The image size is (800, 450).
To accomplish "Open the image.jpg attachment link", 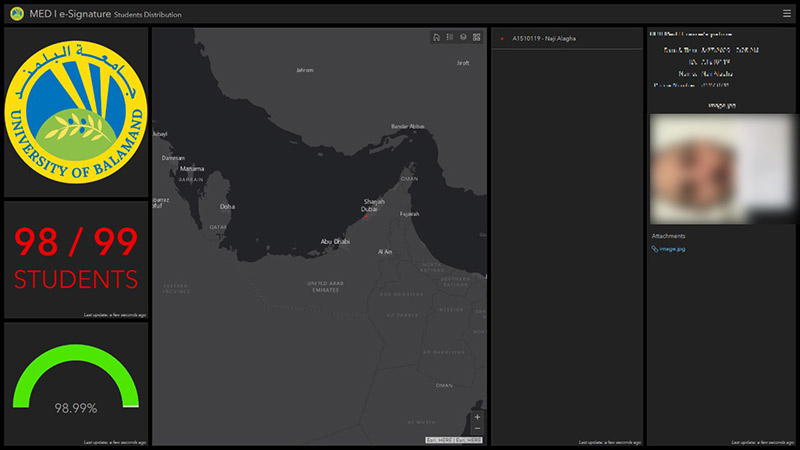I will (672, 249).
